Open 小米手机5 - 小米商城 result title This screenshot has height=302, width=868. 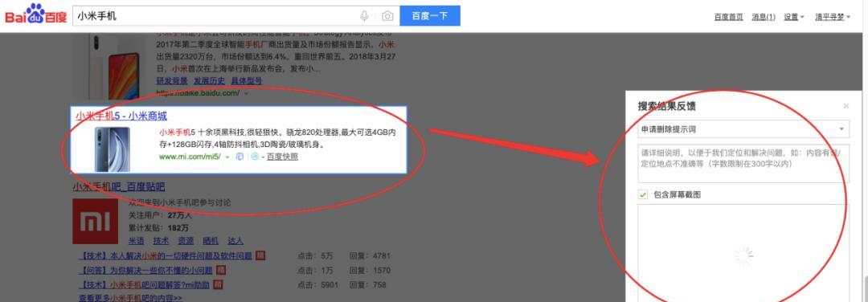(x=121, y=116)
